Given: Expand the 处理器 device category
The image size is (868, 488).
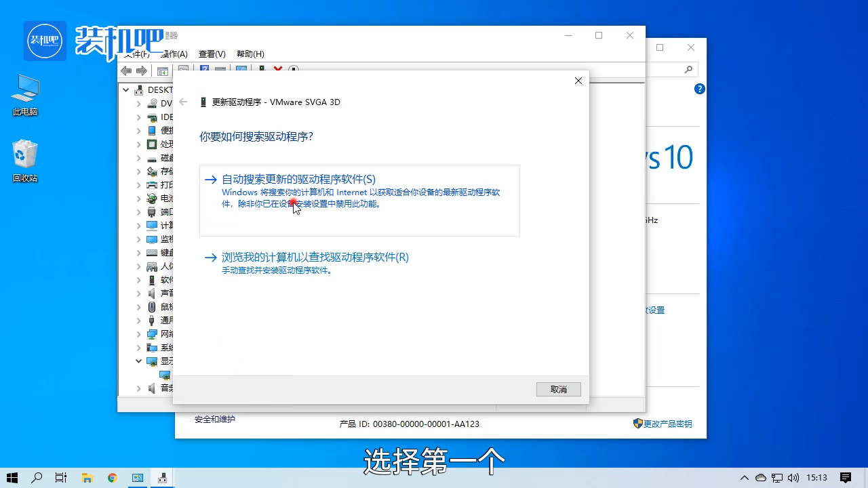Looking at the screenshot, I should tap(138, 144).
